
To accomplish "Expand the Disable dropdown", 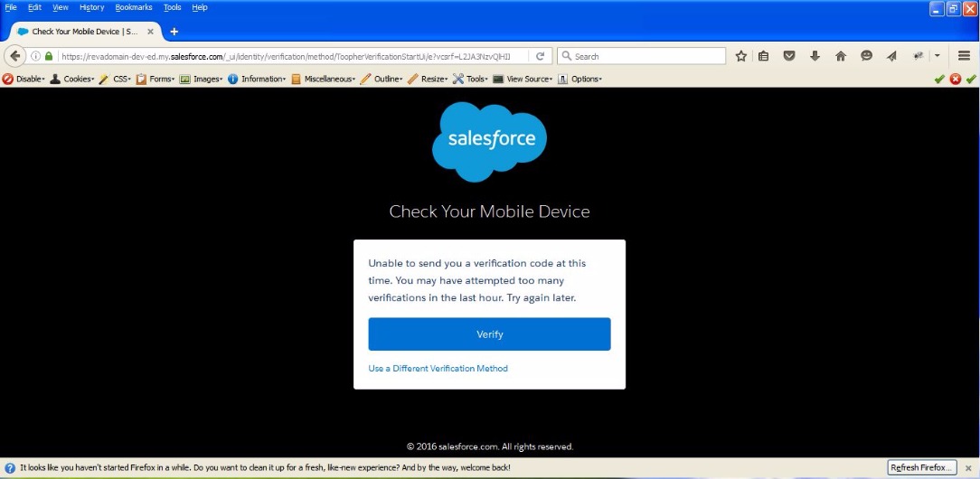I will click(24, 80).
